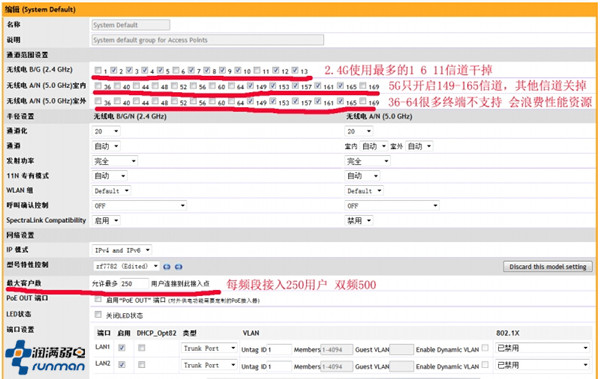This screenshot has width=600, height=379.
Task: Open LAN1 802.1X 已禁用 dropdown
Action: pos(542,348)
